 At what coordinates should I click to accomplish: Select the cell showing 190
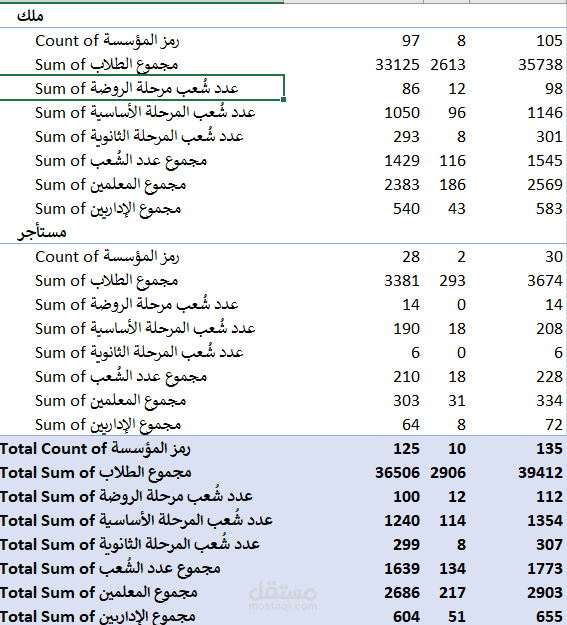[406, 329]
